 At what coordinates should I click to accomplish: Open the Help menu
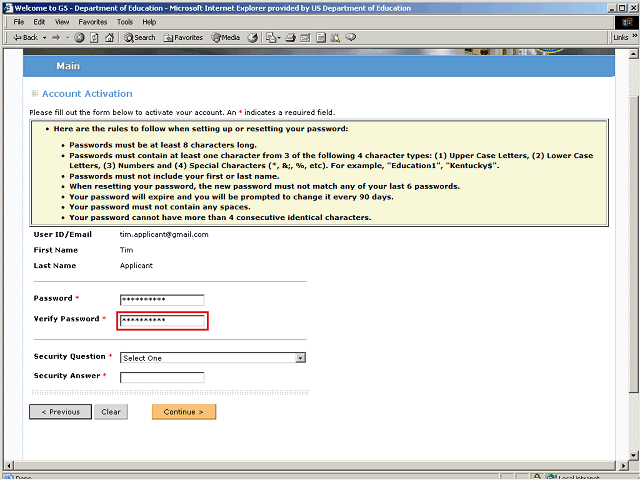tap(149, 22)
